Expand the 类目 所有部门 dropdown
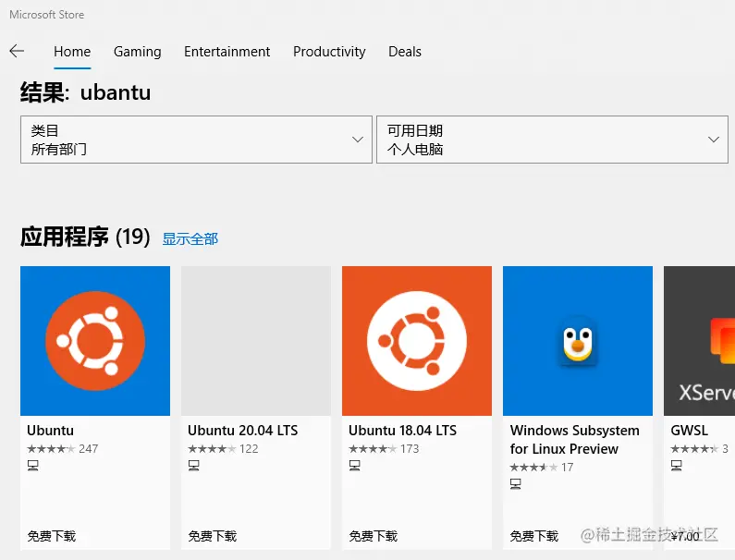Image resolution: width=735 pixels, height=560 pixels. [196, 140]
